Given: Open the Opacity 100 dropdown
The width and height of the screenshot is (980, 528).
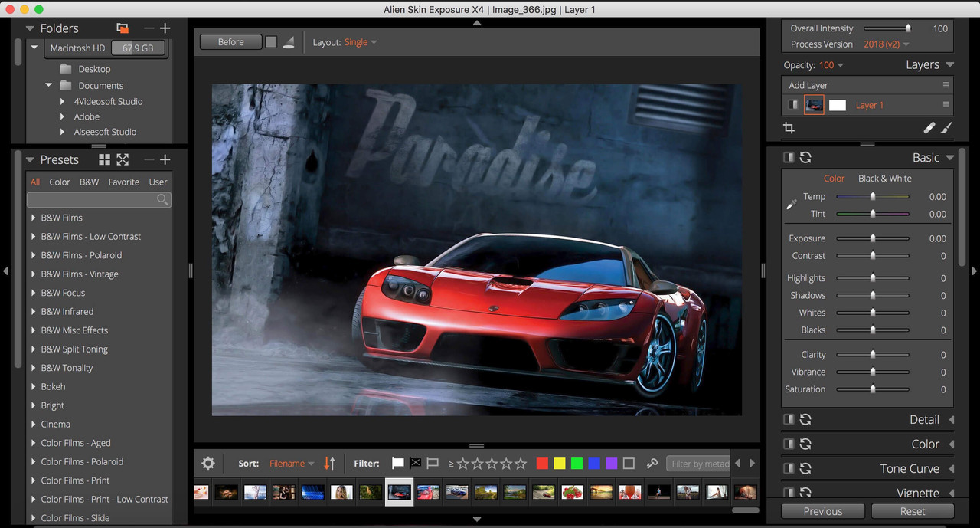Looking at the screenshot, I should tap(831, 65).
